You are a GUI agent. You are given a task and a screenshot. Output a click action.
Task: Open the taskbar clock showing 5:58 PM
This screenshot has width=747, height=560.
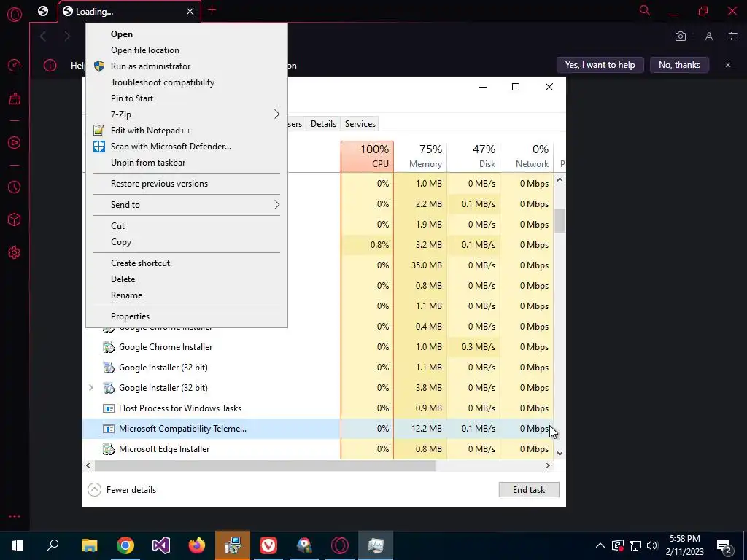pos(685,545)
